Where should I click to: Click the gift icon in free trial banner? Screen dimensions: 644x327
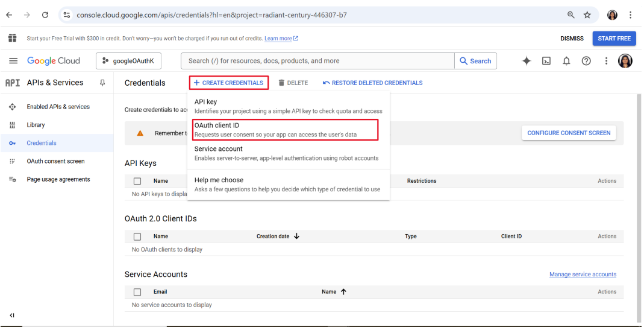pyautogui.click(x=12, y=38)
